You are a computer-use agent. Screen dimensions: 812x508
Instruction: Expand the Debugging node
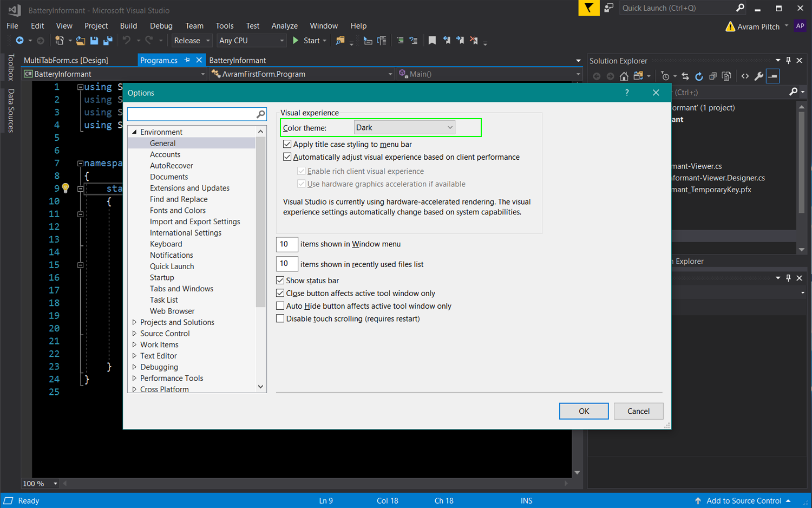[134, 367]
